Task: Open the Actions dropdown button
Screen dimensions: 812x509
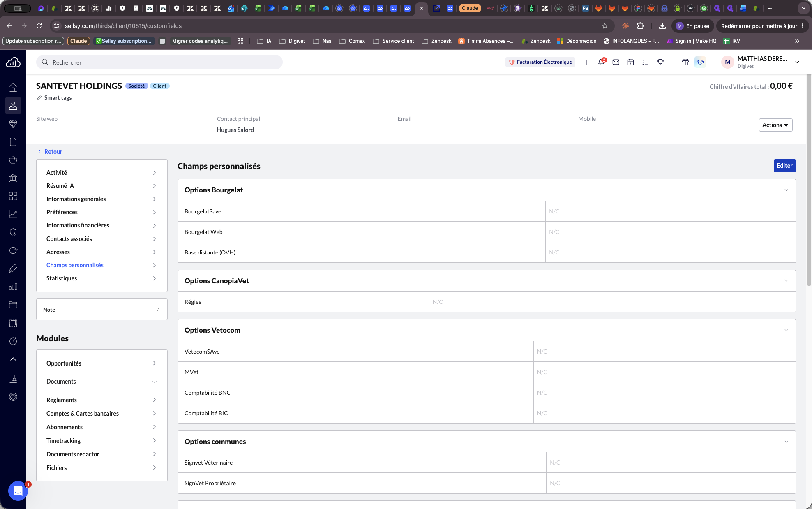Action: pos(775,125)
